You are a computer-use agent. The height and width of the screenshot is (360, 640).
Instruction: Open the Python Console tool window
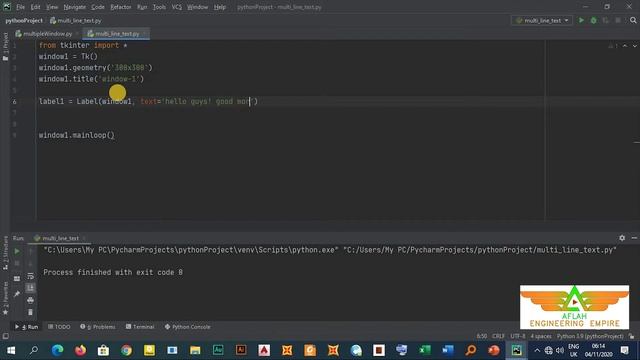pyautogui.click(x=188, y=327)
